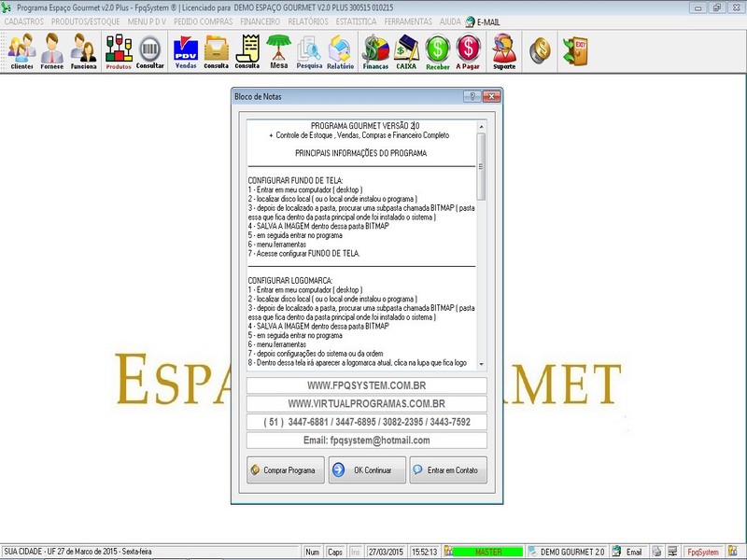Click the FpqSystem status bar label

(703, 552)
